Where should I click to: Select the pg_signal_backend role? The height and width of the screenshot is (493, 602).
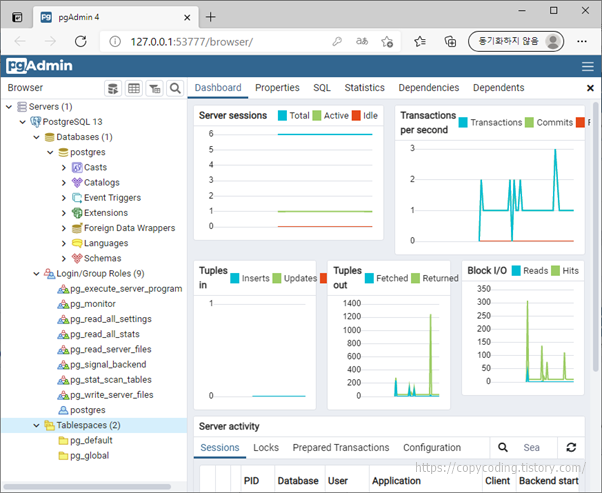(108, 365)
